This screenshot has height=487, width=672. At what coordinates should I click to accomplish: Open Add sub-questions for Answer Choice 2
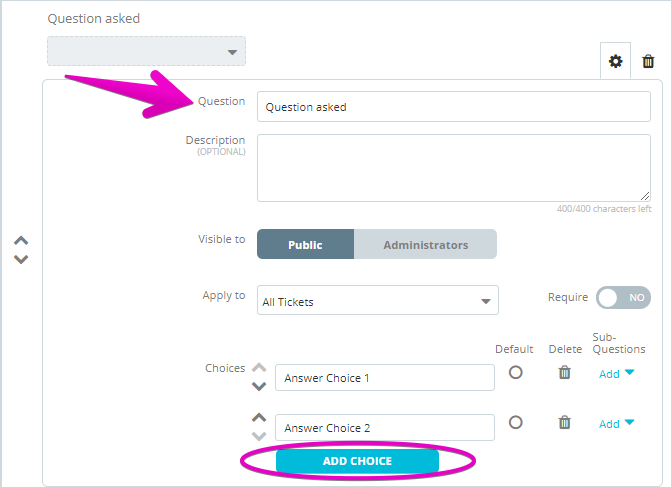coord(616,424)
